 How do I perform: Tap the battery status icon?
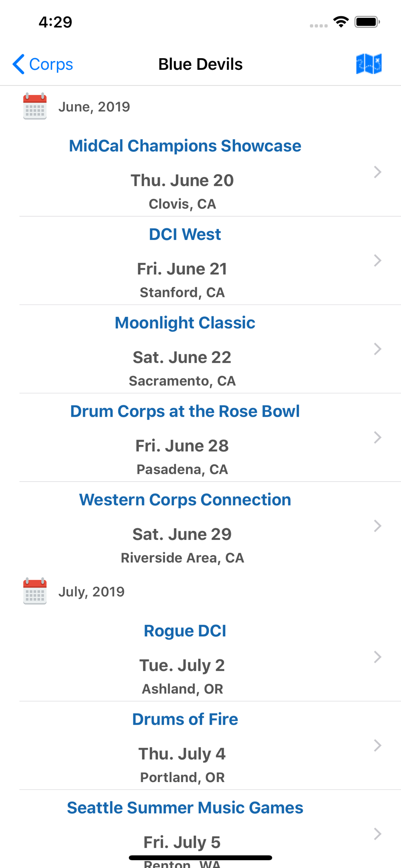tap(367, 22)
